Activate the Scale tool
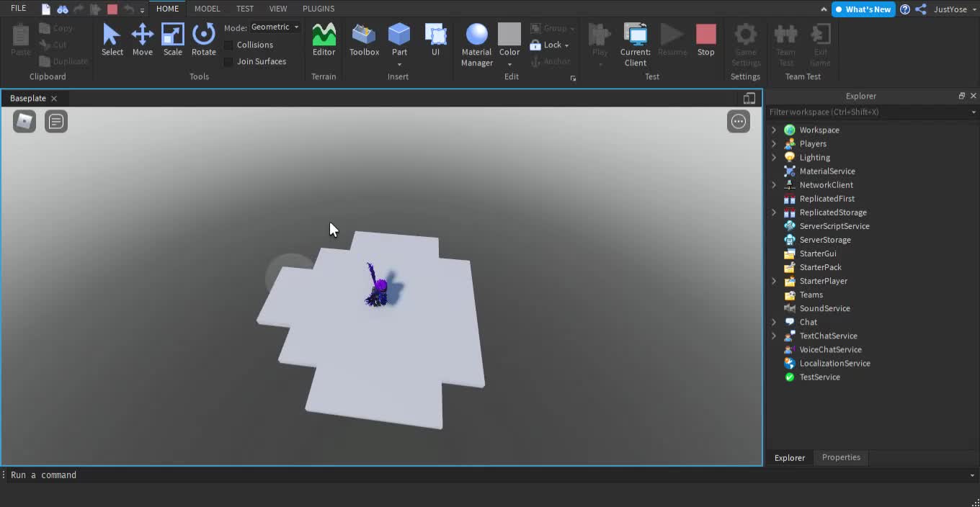980x507 pixels. 173,40
